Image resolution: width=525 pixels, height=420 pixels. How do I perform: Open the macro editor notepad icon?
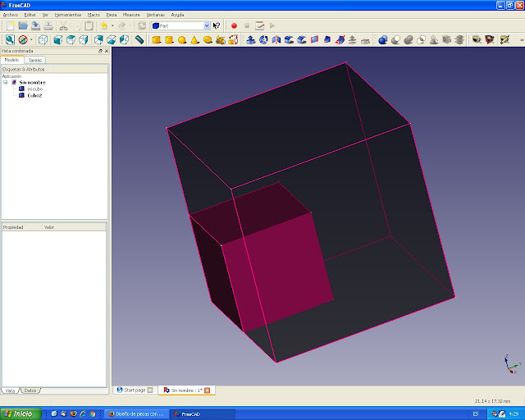(259, 25)
